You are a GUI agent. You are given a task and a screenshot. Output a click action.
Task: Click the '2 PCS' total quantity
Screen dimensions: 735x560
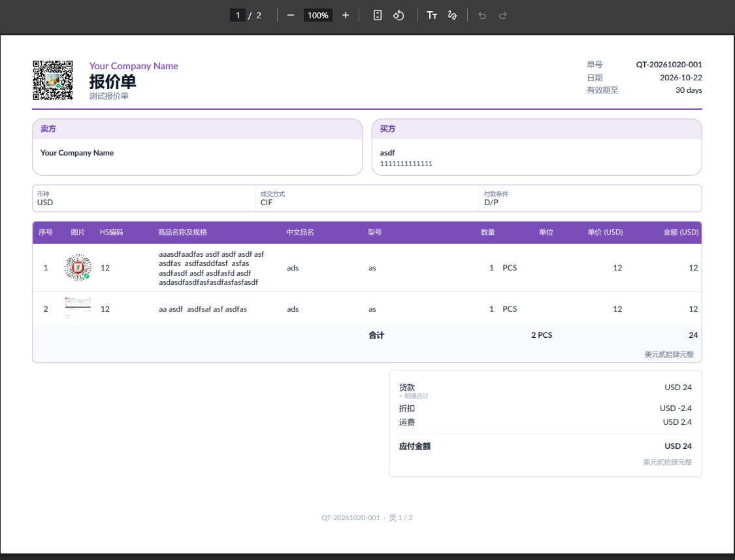(x=542, y=335)
